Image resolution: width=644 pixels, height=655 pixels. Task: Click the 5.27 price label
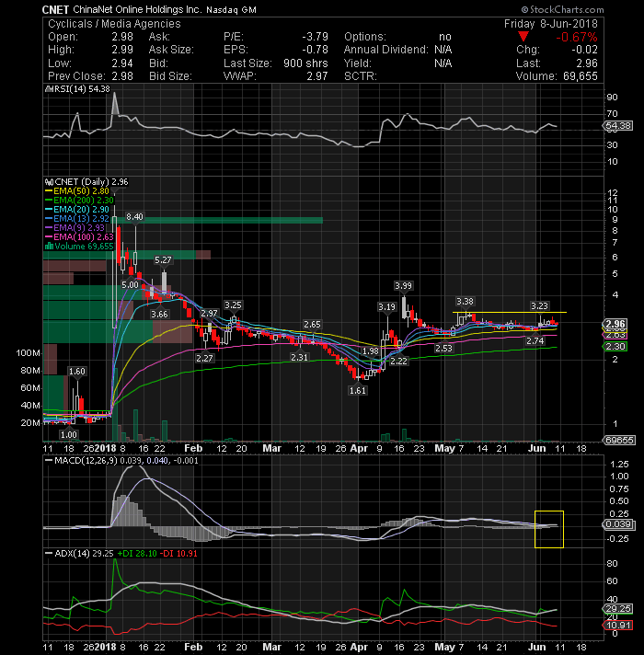(163, 259)
